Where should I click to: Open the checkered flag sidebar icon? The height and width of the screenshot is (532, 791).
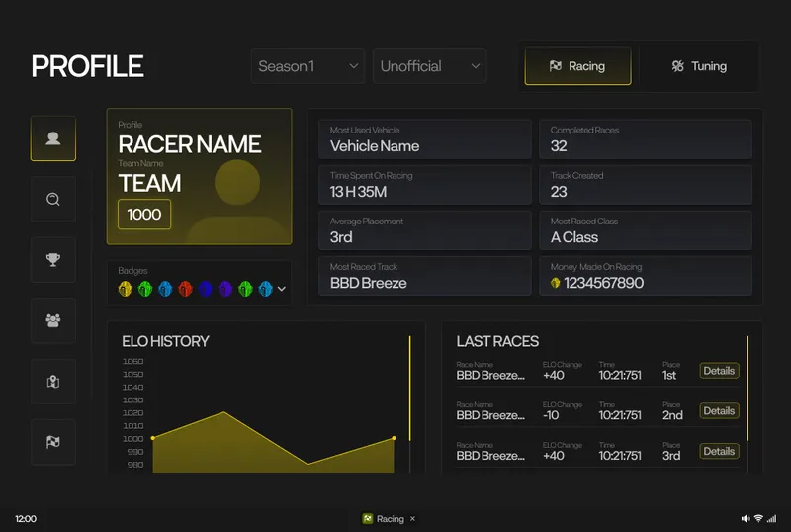tap(53, 442)
